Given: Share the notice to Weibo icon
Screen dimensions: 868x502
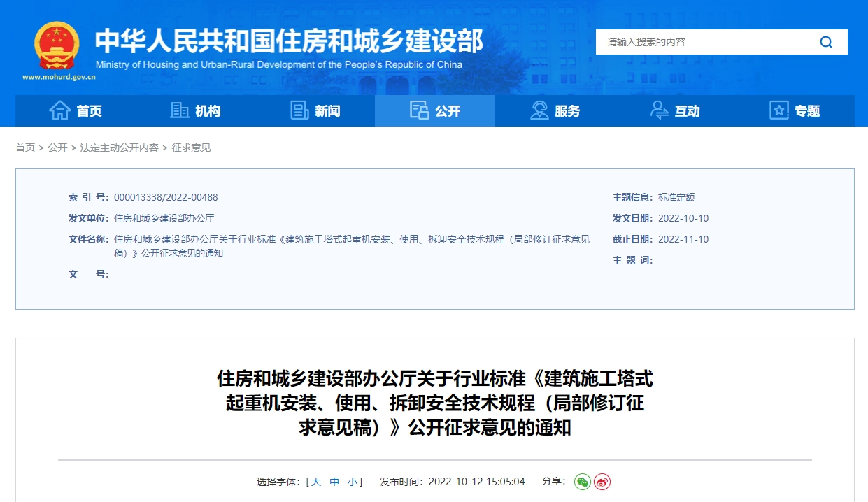Looking at the screenshot, I should coord(601,482).
